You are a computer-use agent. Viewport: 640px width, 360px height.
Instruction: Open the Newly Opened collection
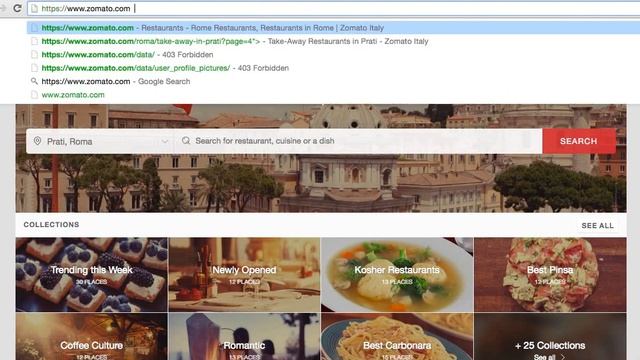click(244, 275)
